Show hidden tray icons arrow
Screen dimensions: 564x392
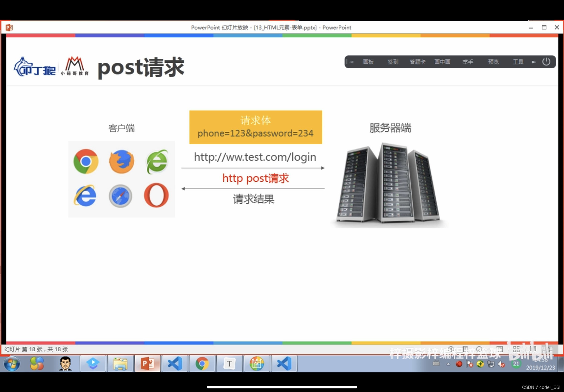448,364
